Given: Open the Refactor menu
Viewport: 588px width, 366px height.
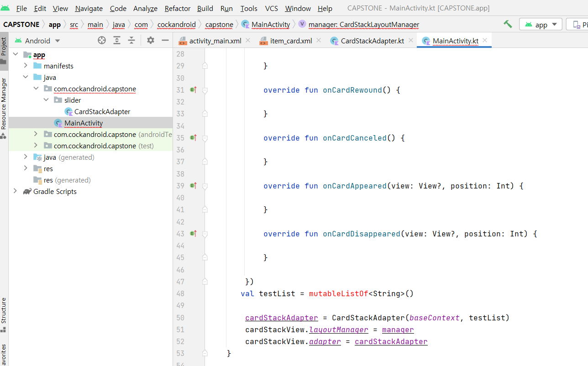Looking at the screenshot, I should point(178,8).
